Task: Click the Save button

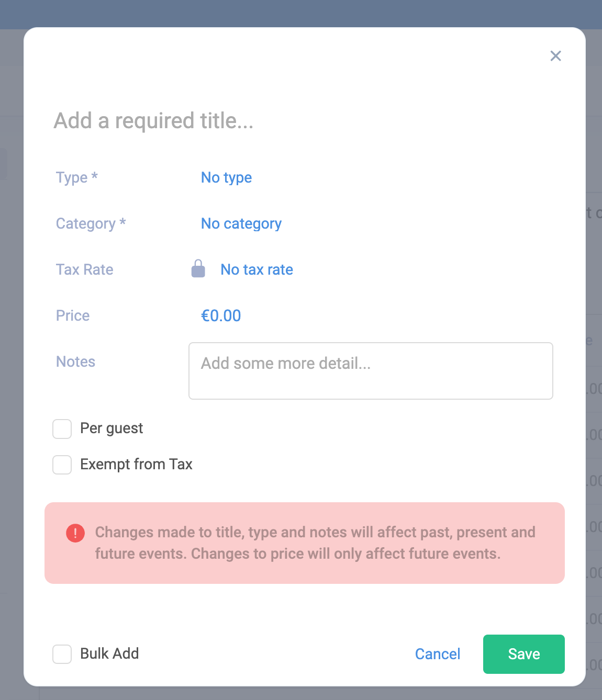Action: pyautogui.click(x=523, y=654)
